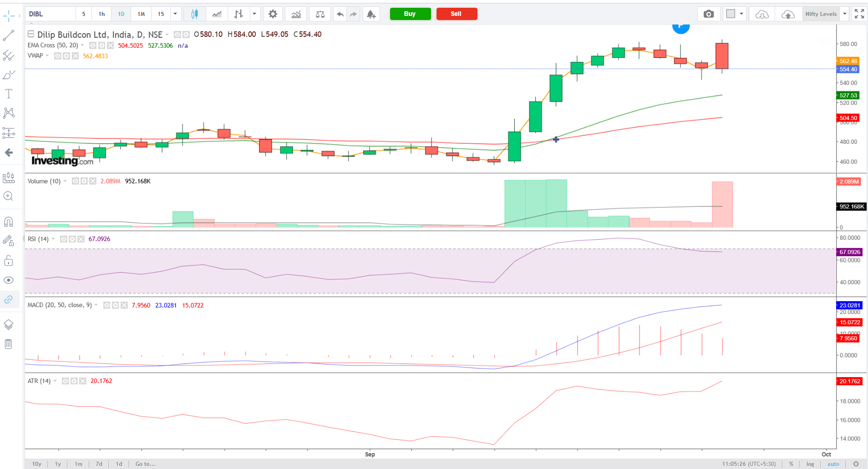Click the candlestick chart style icon
The image size is (868, 469).
click(x=194, y=14)
